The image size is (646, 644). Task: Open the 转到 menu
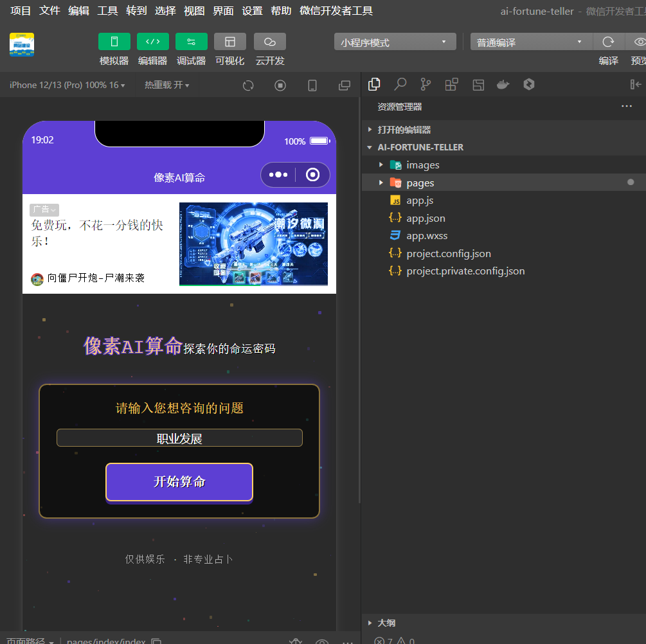pos(136,11)
